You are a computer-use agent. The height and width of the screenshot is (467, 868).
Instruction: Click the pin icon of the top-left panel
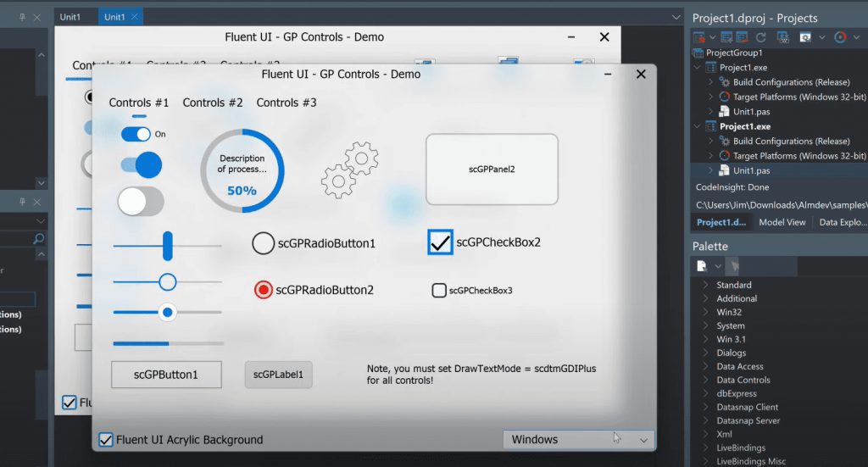pos(22,17)
